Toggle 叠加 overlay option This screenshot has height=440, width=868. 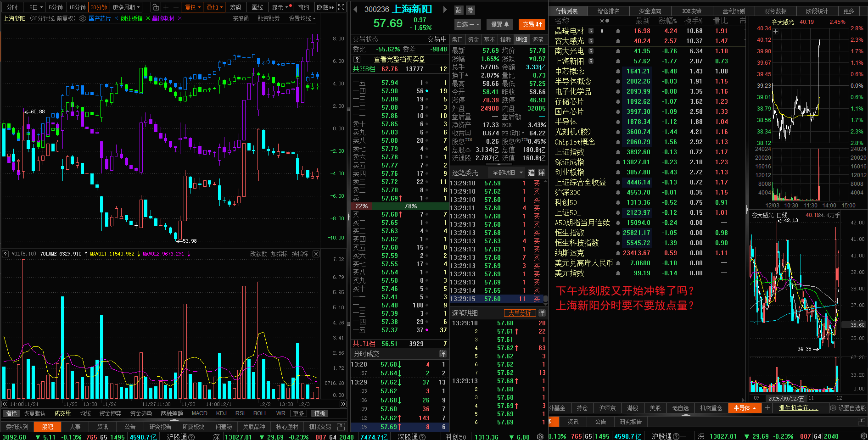[x=214, y=7]
